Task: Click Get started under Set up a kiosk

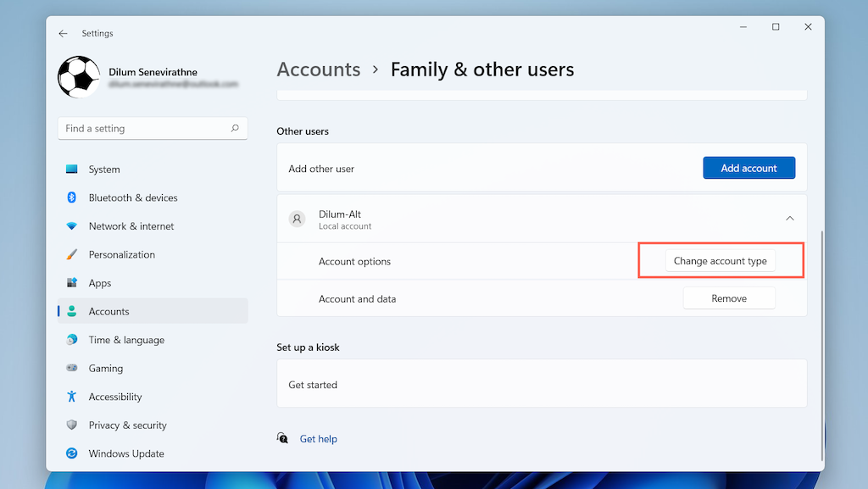Action: point(313,385)
